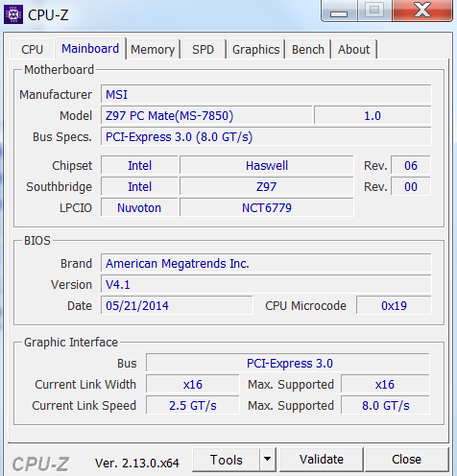The image size is (457, 476).
Task: Click the CPU-Z title bar text
Action: [x=48, y=15]
